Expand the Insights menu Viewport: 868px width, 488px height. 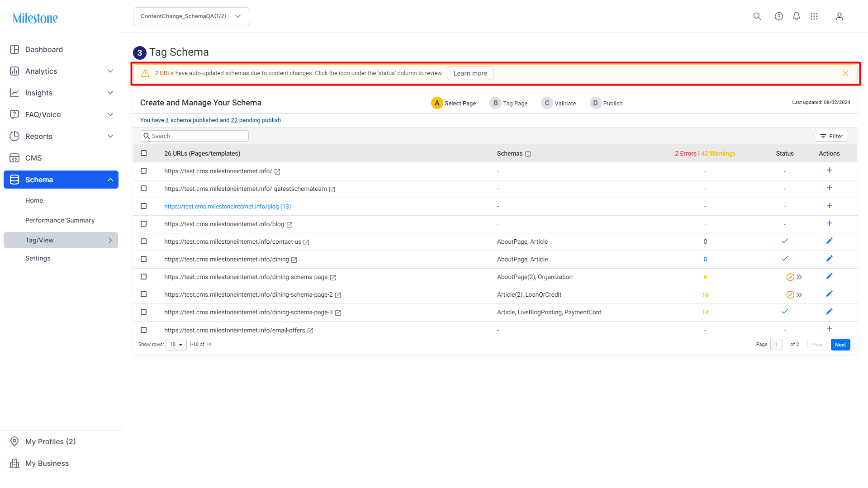(x=110, y=93)
